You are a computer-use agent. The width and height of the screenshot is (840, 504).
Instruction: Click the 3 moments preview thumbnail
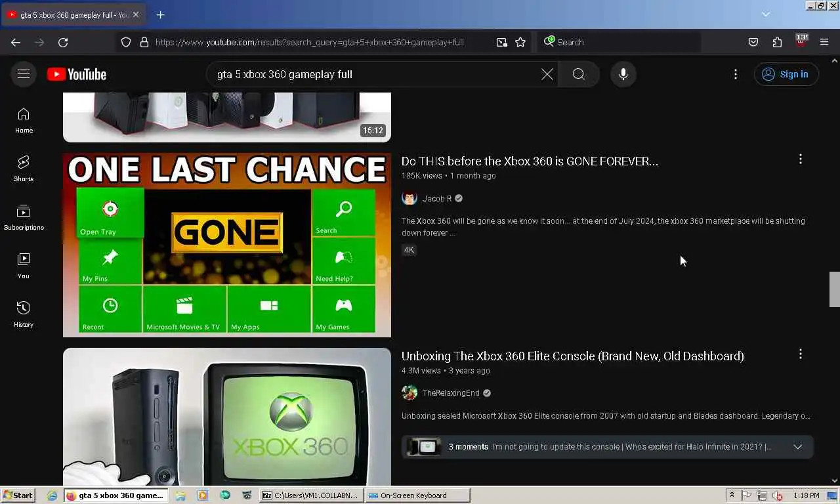pyautogui.click(x=423, y=447)
